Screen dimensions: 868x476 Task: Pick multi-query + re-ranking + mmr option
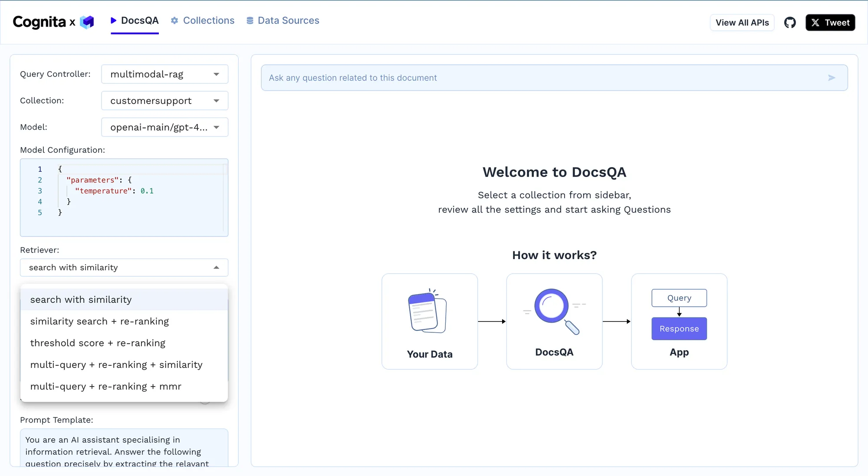point(105,387)
